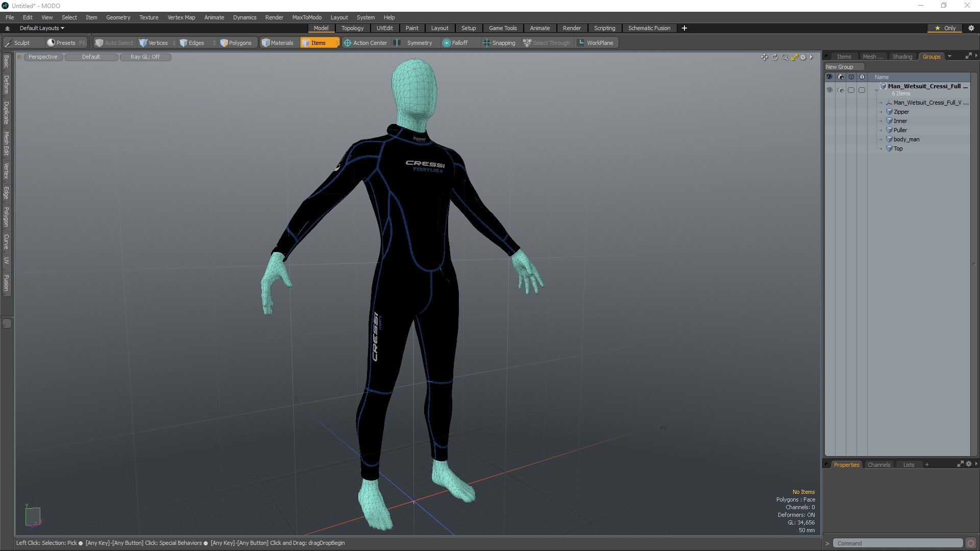Image resolution: width=980 pixels, height=551 pixels.
Task: Expand the command history arrow
Action: point(827,543)
